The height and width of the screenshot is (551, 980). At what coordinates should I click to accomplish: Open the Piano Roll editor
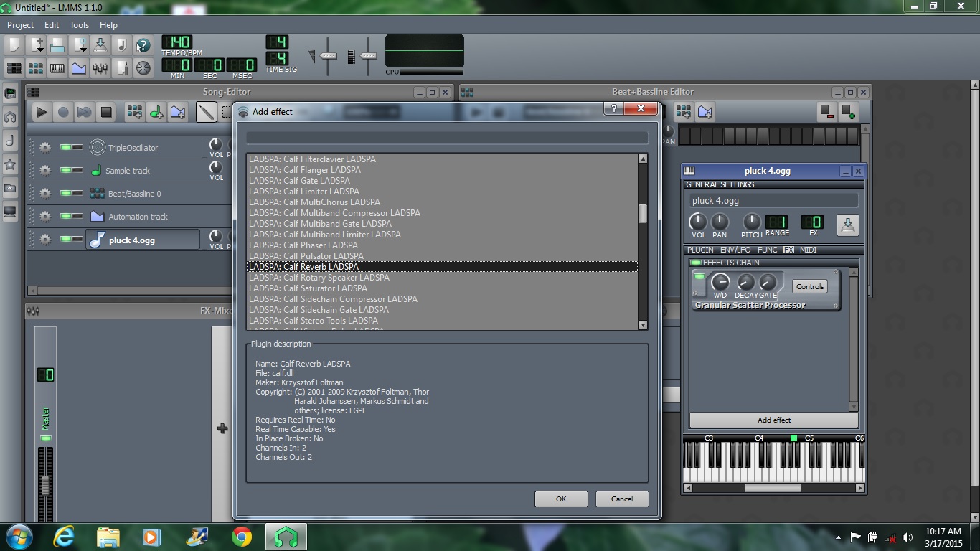(57, 68)
